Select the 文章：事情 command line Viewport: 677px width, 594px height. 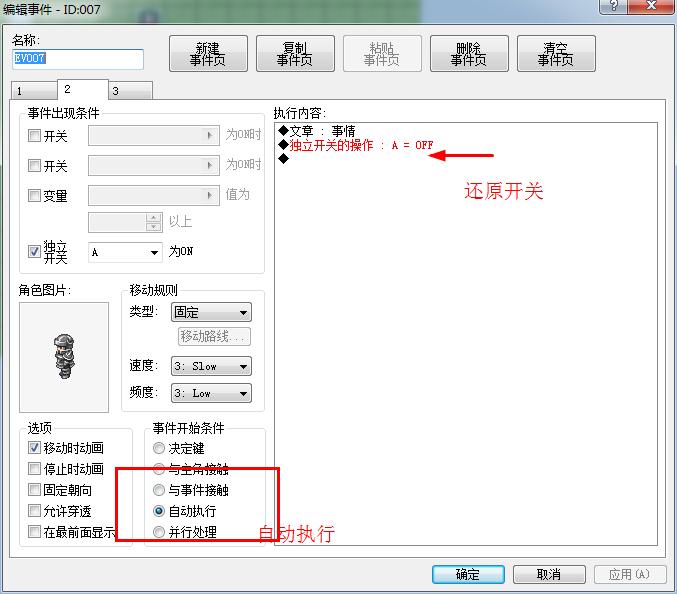coord(317,131)
